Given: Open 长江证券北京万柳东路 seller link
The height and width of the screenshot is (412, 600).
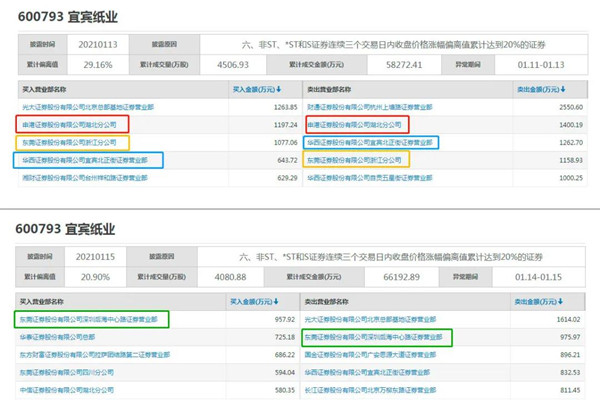Looking at the screenshot, I should pos(376,389).
